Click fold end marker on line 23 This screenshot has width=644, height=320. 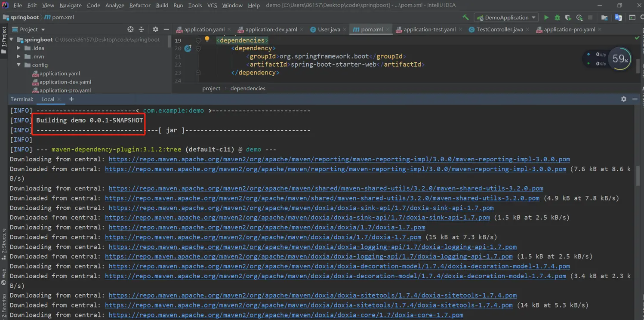(198, 73)
